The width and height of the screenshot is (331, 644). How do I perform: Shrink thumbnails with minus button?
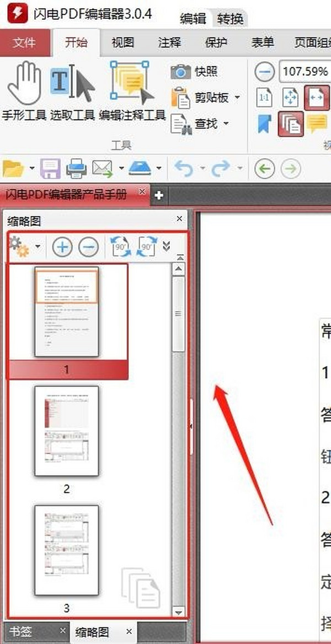[88, 247]
